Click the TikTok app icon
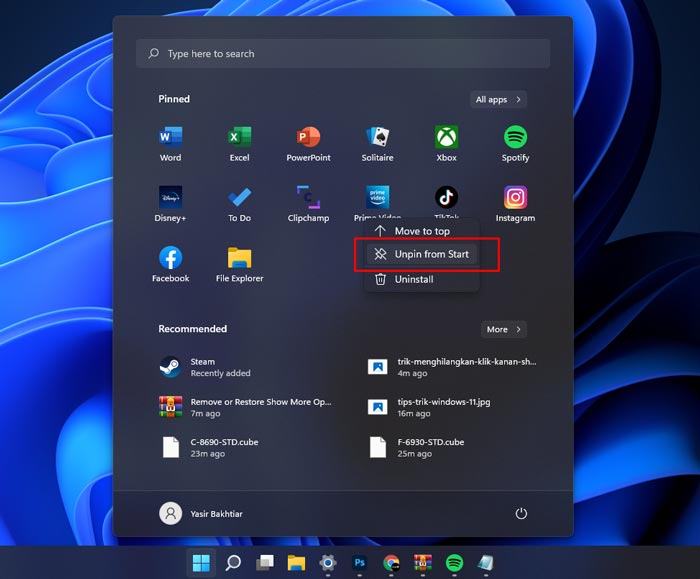The height and width of the screenshot is (579, 700). coord(446,197)
